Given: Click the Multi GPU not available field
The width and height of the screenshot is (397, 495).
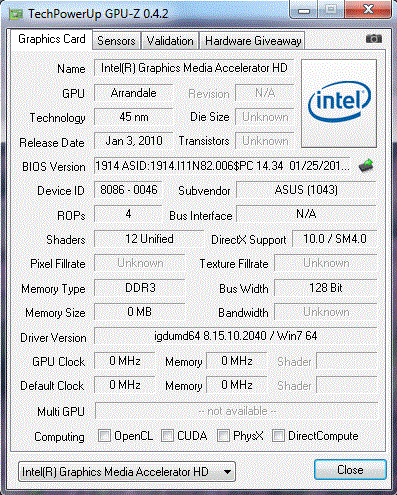Looking at the screenshot, I should pos(237,411).
